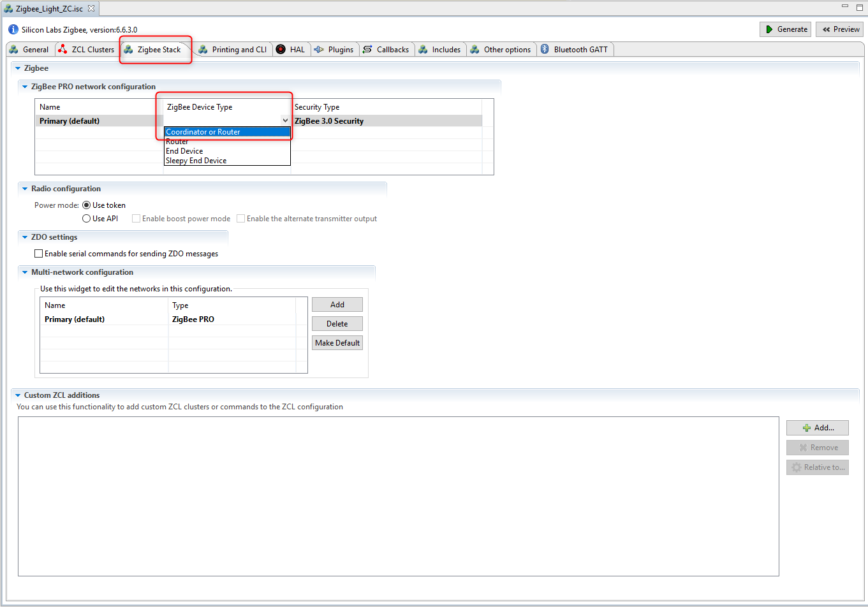Screen dimensions: 868x607
Task: Go to the Printing and CLI tab
Action: (233, 50)
